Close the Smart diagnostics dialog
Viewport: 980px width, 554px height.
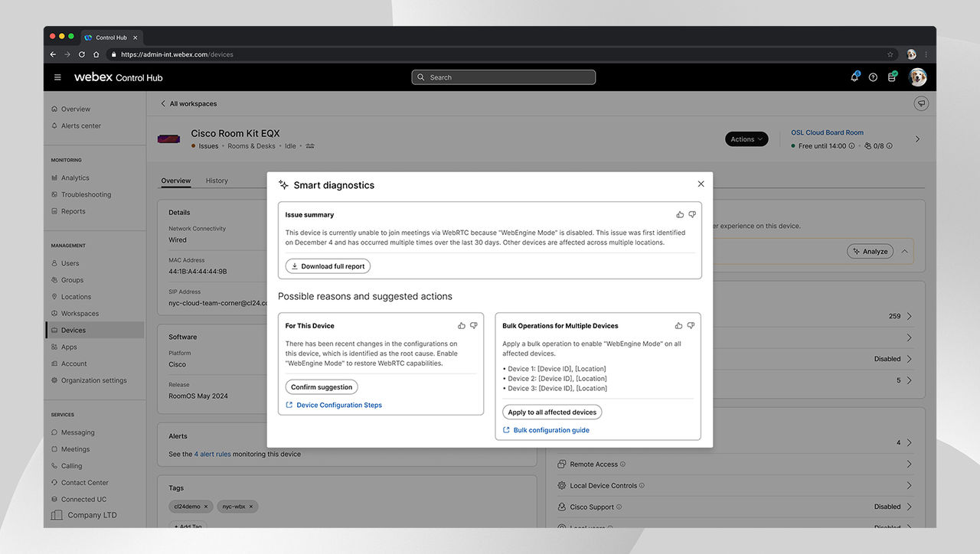(701, 184)
